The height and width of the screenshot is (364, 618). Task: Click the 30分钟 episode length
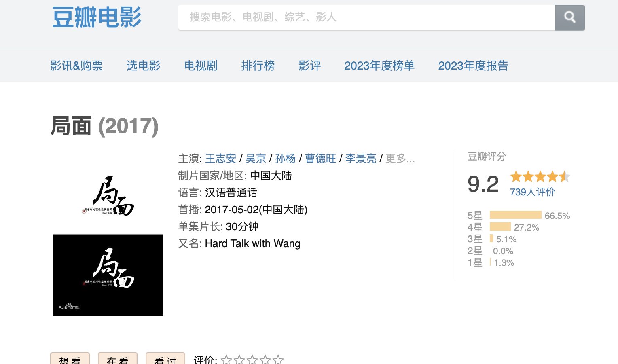(242, 226)
